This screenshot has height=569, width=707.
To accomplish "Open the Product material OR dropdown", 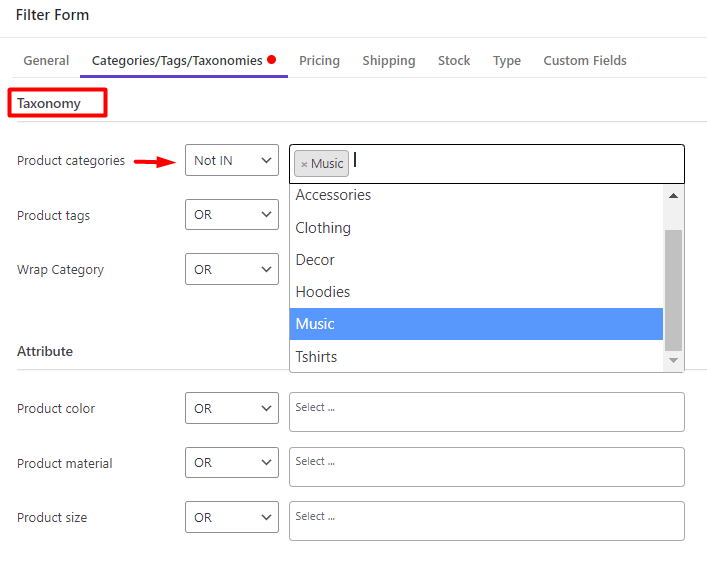I will 232,463.
